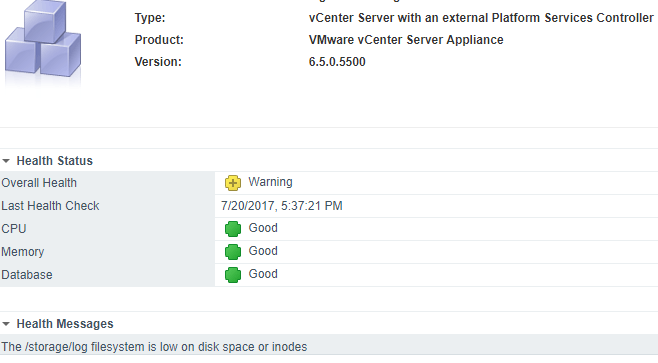
Task: Collapse the Health Messages section arrow
Action: click(x=6, y=324)
